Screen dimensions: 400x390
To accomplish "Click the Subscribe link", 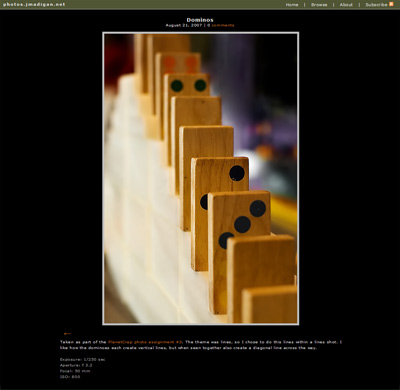I will (376, 5).
